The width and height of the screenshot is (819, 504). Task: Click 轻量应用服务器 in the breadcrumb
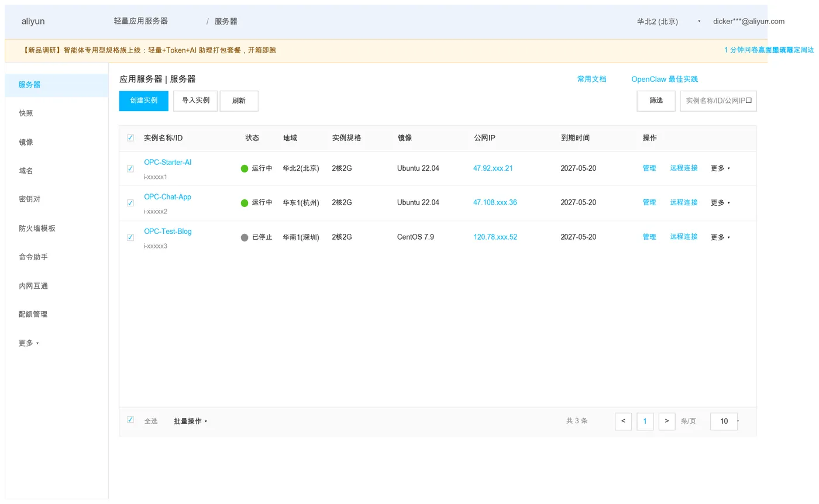click(x=141, y=21)
